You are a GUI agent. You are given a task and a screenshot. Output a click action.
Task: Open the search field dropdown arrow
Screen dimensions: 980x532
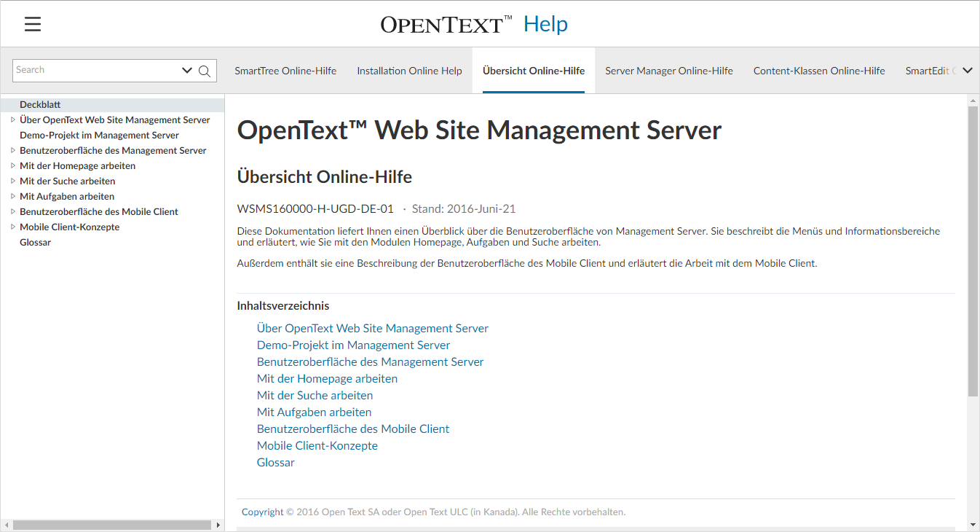pos(187,71)
